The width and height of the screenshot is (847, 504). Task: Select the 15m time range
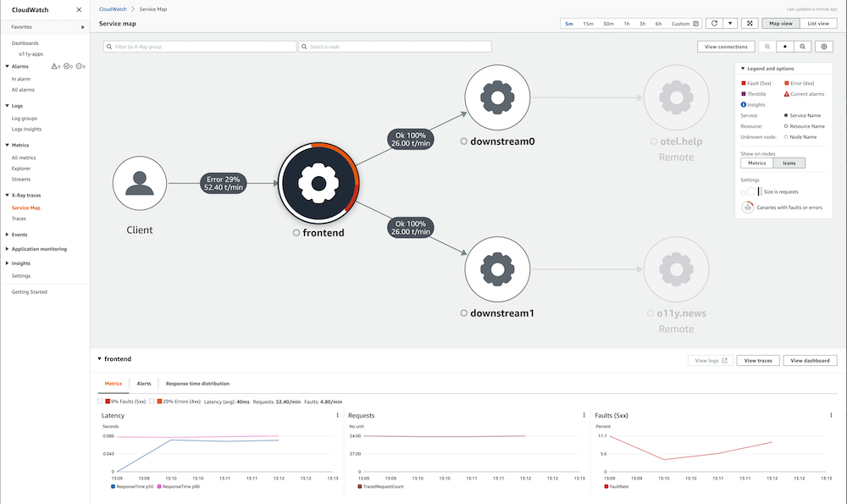point(589,24)
